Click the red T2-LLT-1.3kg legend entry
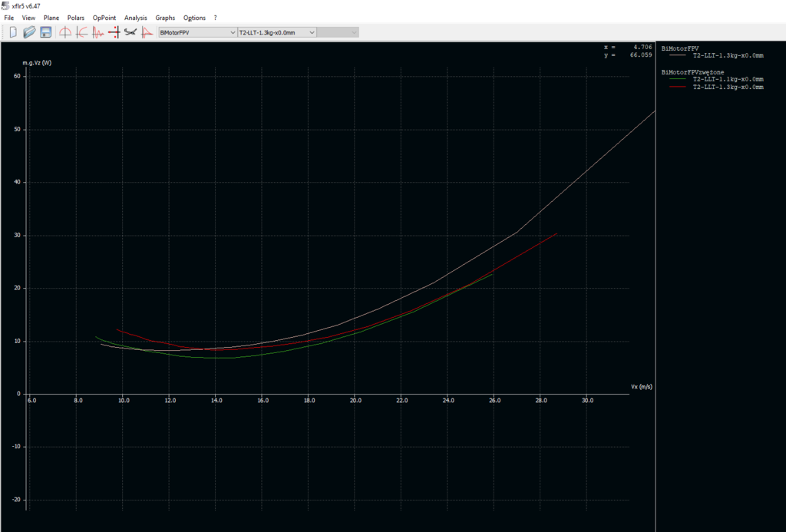This screenshot has height=532, width=786. (728, 87)
